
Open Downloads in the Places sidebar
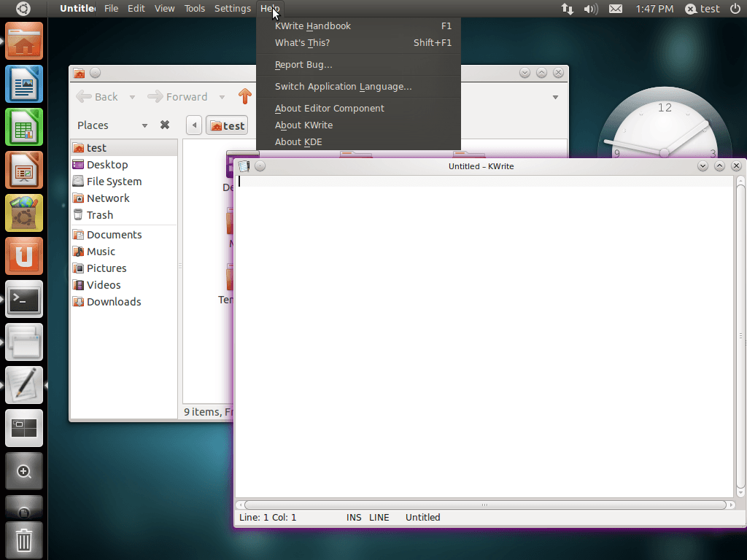[x=113, y=302]
